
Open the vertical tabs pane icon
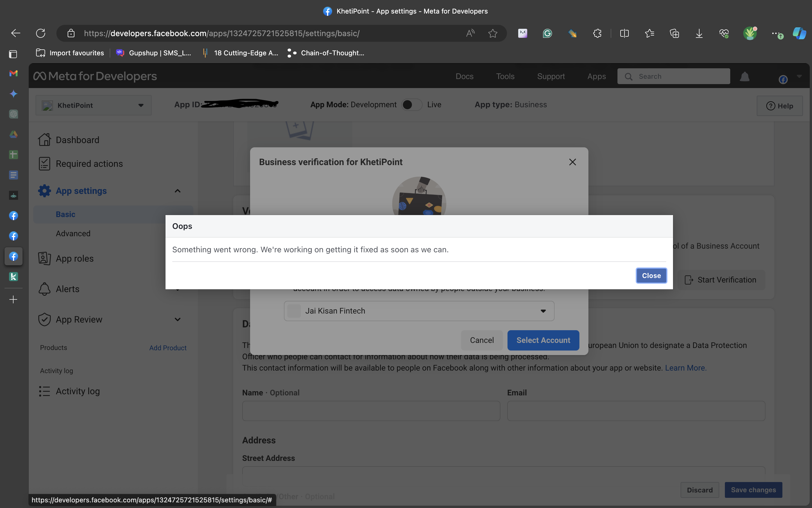tap(13, 54)
